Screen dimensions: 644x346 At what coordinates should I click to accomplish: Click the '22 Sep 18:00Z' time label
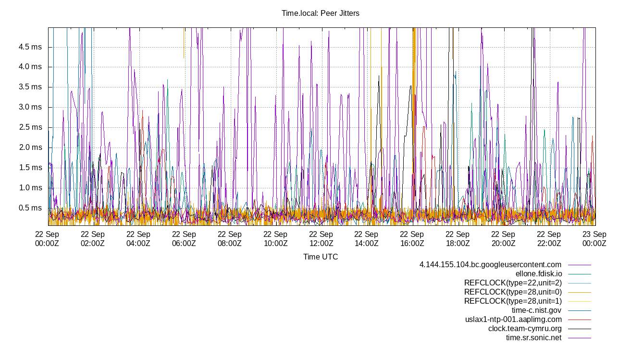pos(458,239)
